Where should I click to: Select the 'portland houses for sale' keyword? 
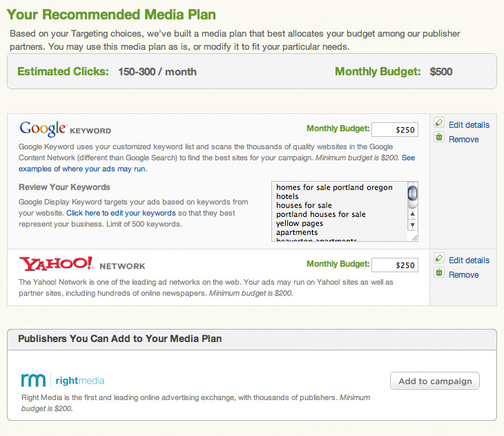tap(321, 214)
